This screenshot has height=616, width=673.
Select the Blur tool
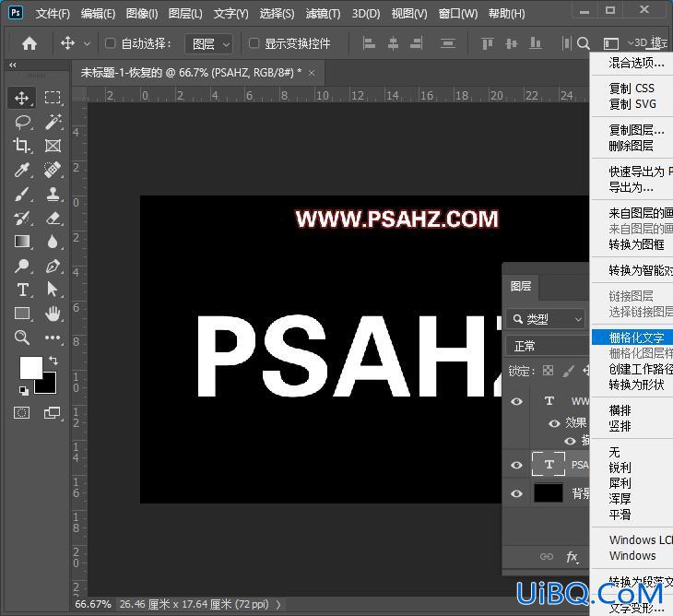pyautogui.click(x=53, y=242)
